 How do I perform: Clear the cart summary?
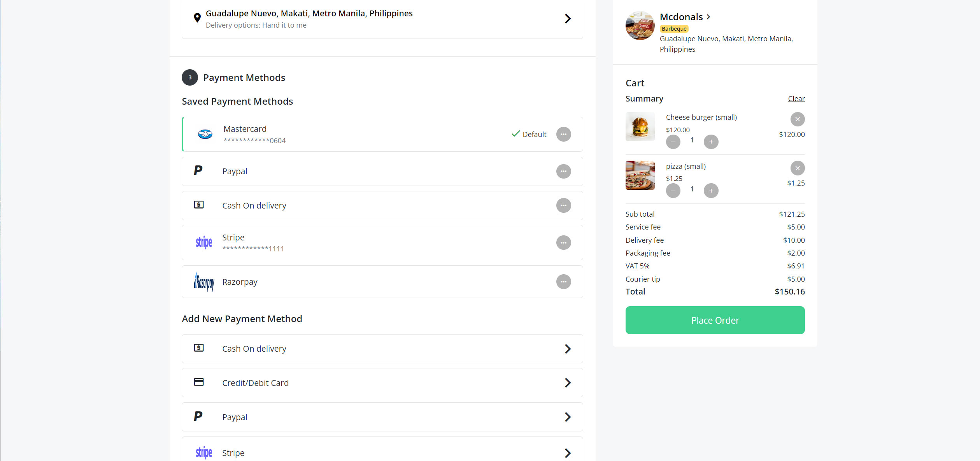pyautogui.click(x=796, y=98)
